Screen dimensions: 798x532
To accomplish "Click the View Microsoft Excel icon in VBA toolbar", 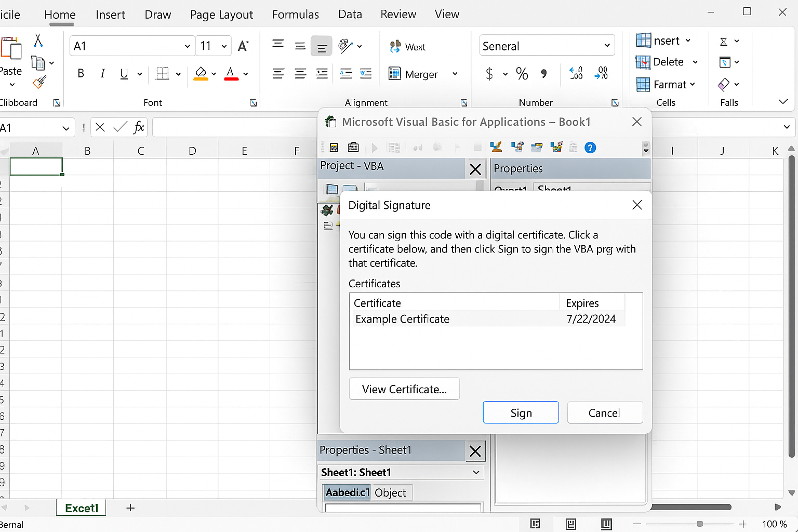I will (334, 148).
